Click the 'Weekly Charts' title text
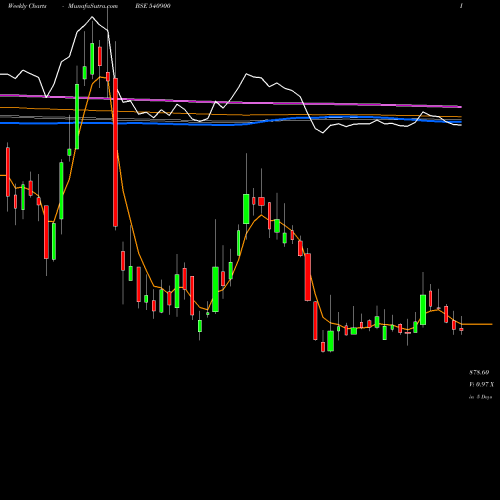This screenshot has height=500, width=500. (x=27, y=6)
